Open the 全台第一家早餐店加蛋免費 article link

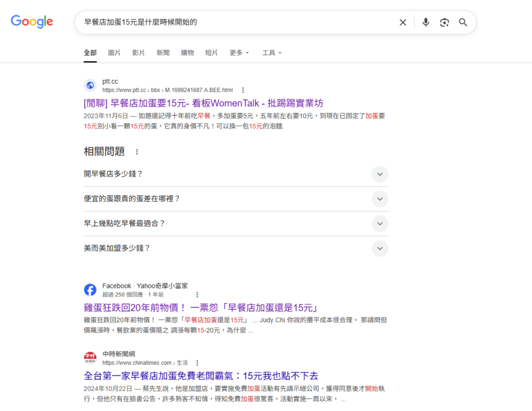201,376
